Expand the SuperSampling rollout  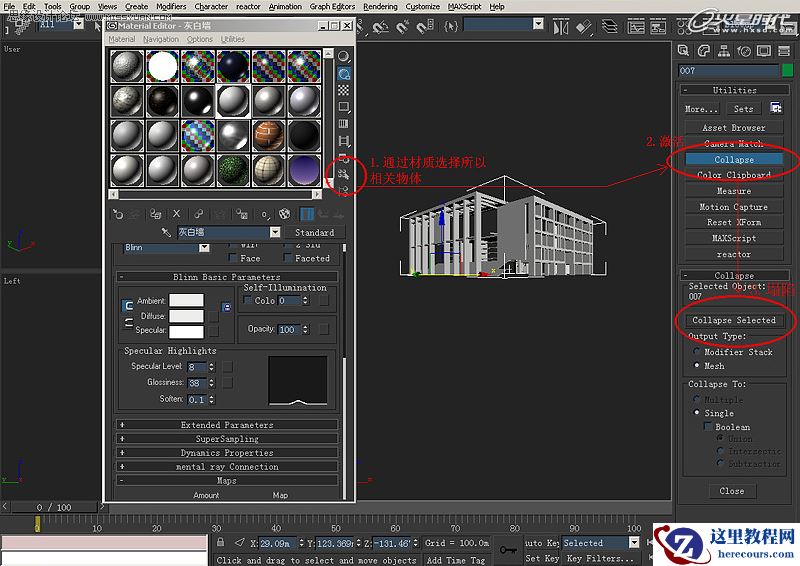click(227, 439)
